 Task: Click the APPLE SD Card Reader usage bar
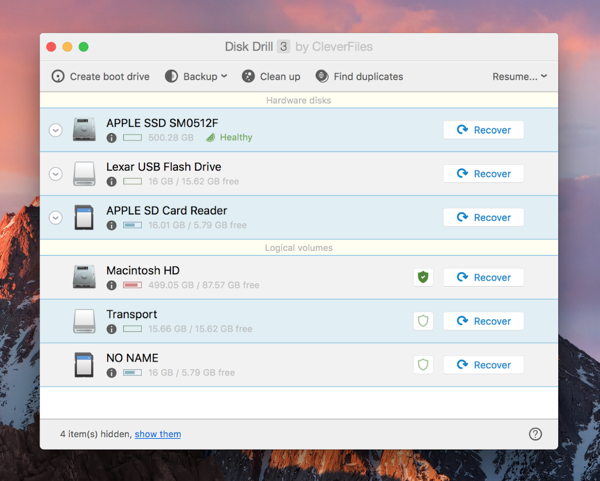[x=132, y=225]
